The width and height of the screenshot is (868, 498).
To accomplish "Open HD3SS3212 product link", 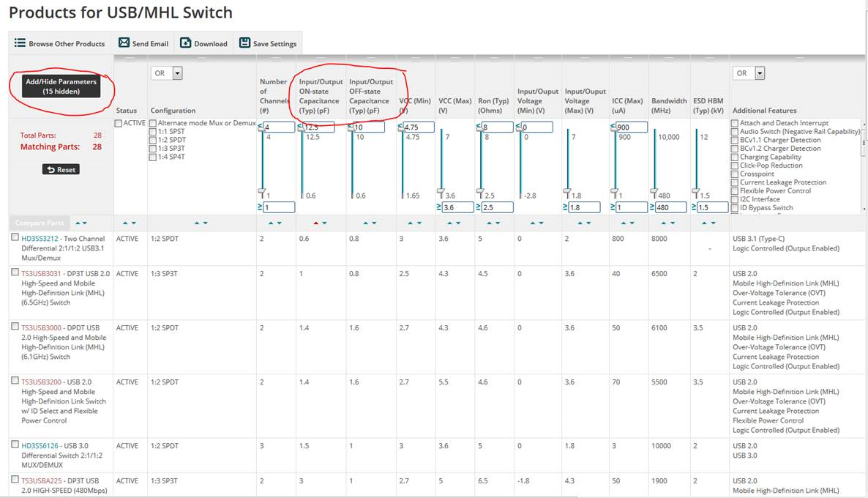I will (x=40, y=239).
